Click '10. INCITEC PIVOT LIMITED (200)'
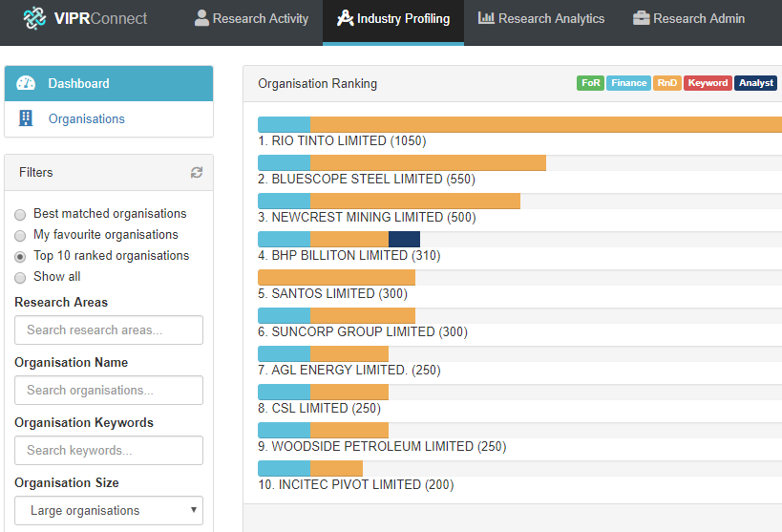This screenshot has height=532, width=782. click(x=355, y=484)
